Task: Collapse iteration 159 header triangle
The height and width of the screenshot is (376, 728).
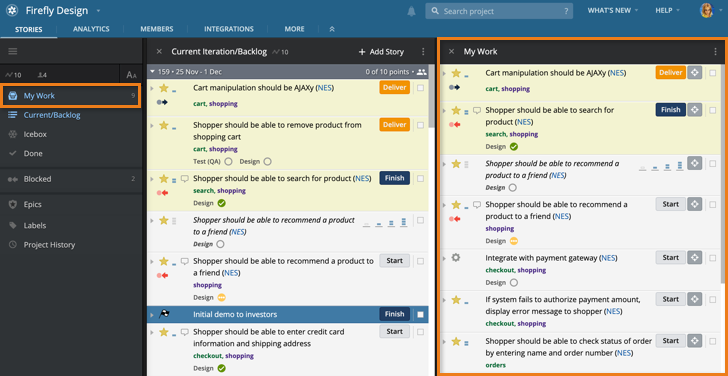Action: click(x=152, y=72)
